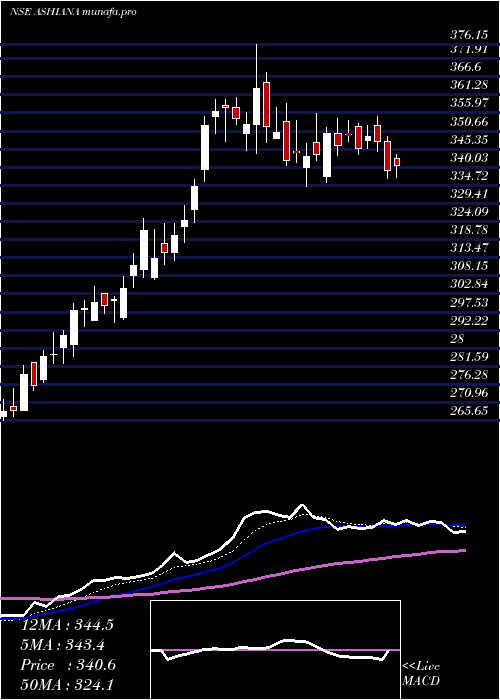This screenshot has height=700, width=500.
Task: Select the 292.22 price level label
Action: pos(468,321)
